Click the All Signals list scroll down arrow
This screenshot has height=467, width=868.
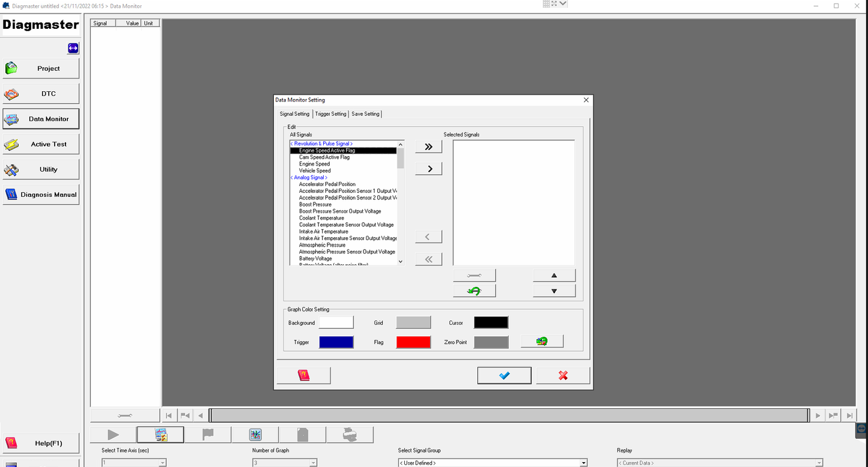click(401, 262)
